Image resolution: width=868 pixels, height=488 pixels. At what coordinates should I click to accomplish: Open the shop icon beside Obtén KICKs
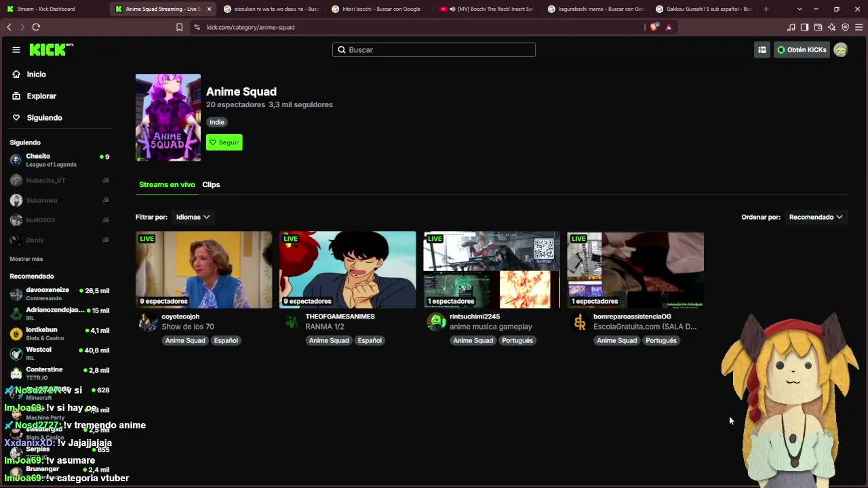(762, 49)
